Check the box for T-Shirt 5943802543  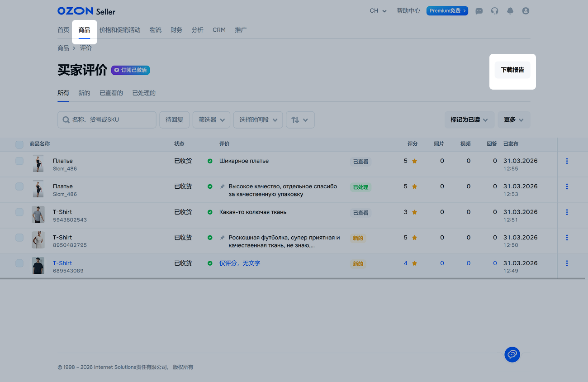point(19,212)
